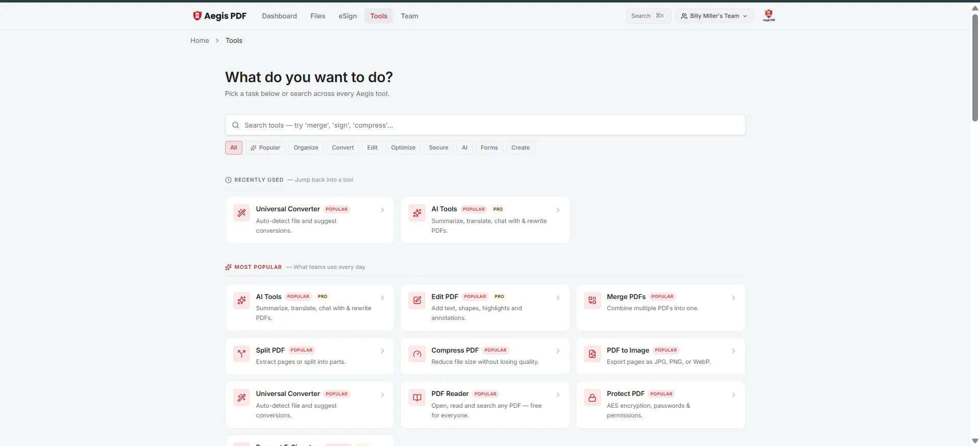Click the Search button in the top bar

click(x=648, y=16)
